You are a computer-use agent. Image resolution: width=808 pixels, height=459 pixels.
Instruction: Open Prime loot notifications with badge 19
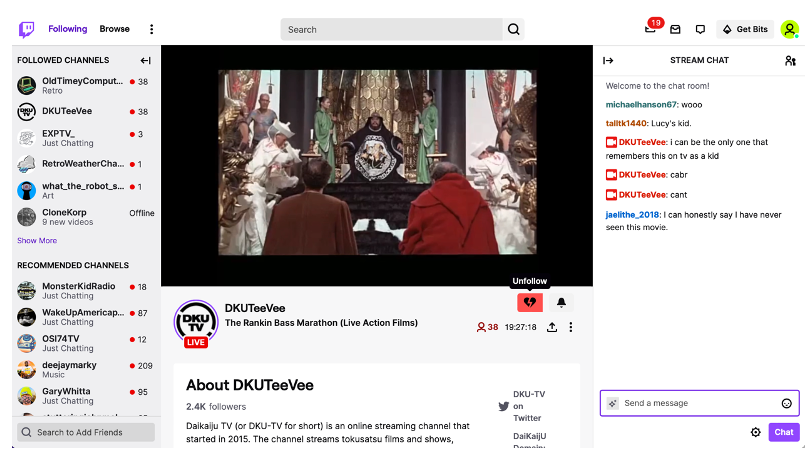tap(651, 28)
